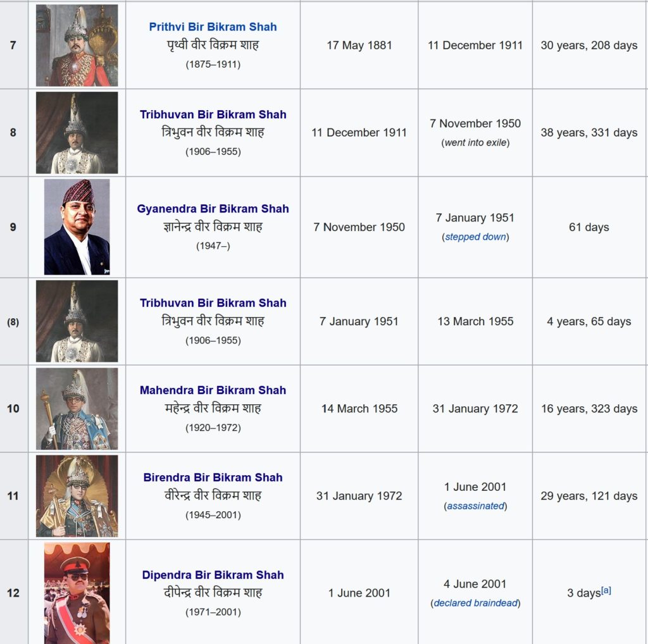Open Birendra Bir Bikram Shah's portrait thumbnail
648x644 pixels.
point(77,496)
